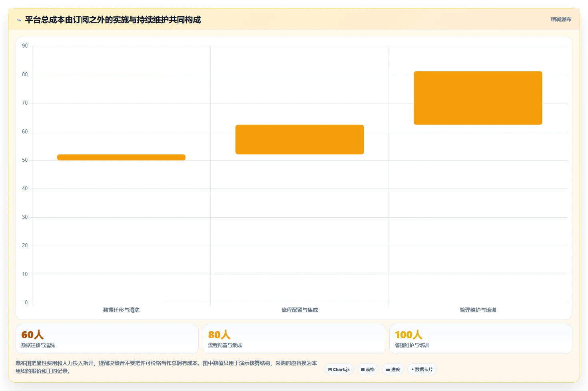Screen dimensions: 588x391
Task: Open the 60人 data card
Action: 107,339
